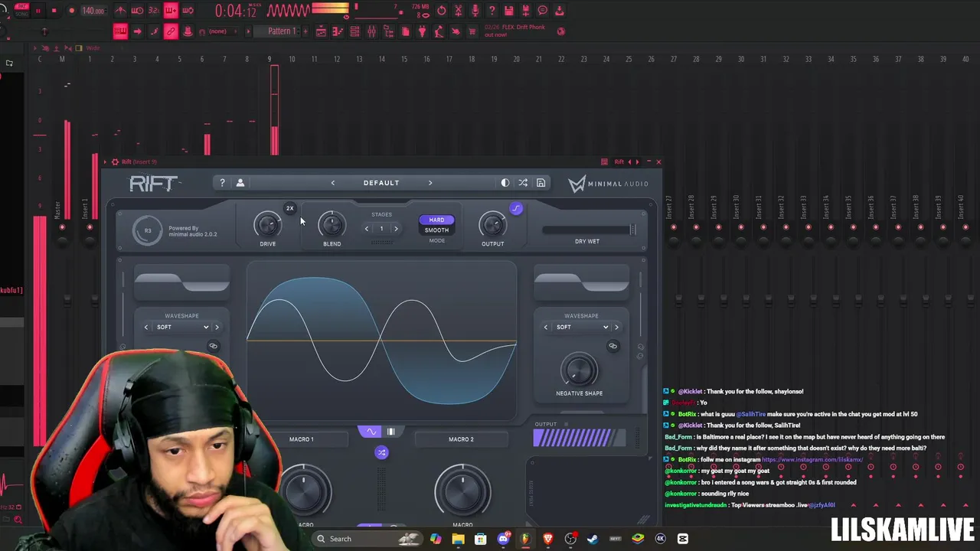Click the Dry Wet slider handle
The height and width of the screenshot is (551, 980).
(x=632, y=230)
